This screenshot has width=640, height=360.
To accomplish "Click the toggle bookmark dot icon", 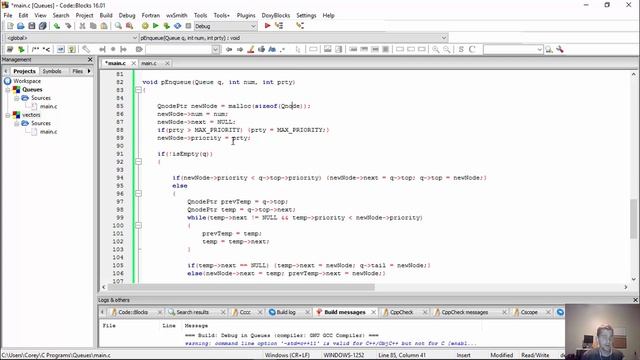I will point(113,49).
